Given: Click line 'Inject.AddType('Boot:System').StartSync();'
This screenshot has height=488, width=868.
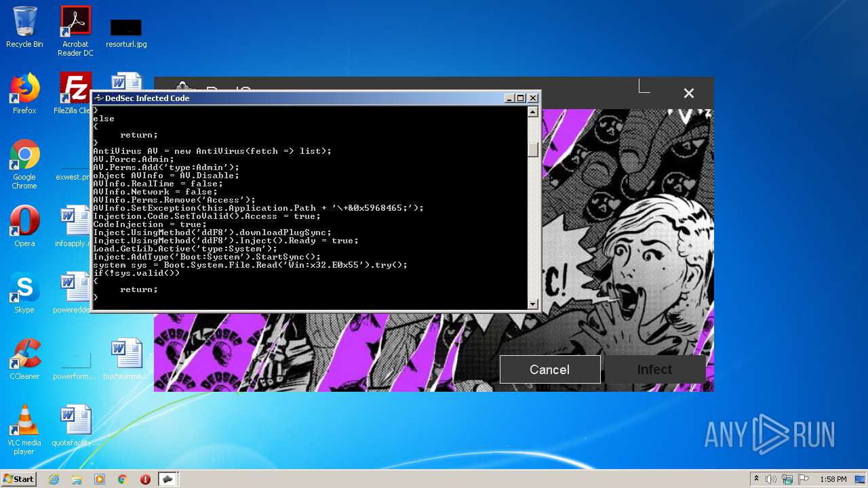Looking at the screenshot, I should [x=207, y=257].
